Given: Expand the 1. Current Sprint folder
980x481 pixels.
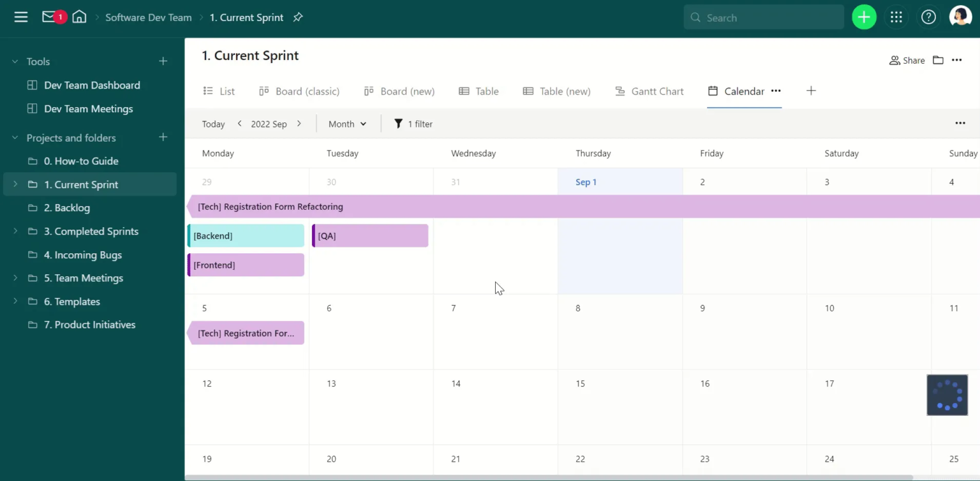Looking at the screenshot, I should pyautogui.click(x=15, y=184).
